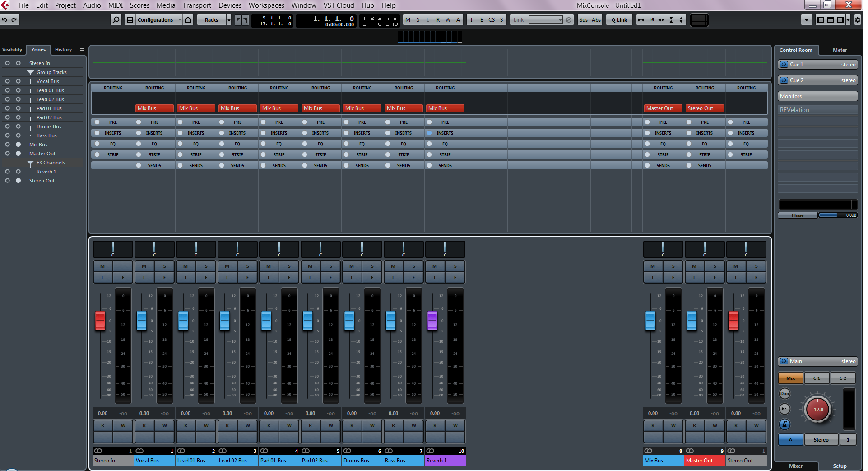Click the C 1 source button
Image resolution: width=868 pixels, height=471 pixels.
click(817, 378)
